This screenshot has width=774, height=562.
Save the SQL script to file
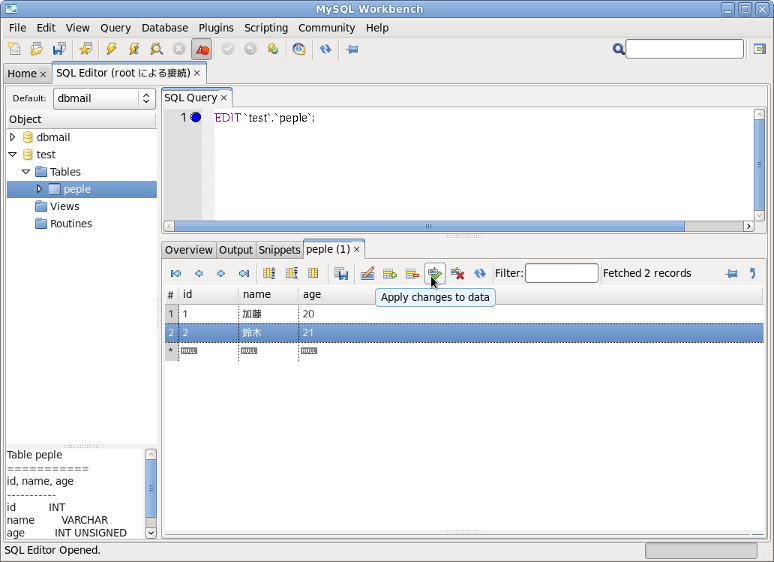click(x=59, y=49)
